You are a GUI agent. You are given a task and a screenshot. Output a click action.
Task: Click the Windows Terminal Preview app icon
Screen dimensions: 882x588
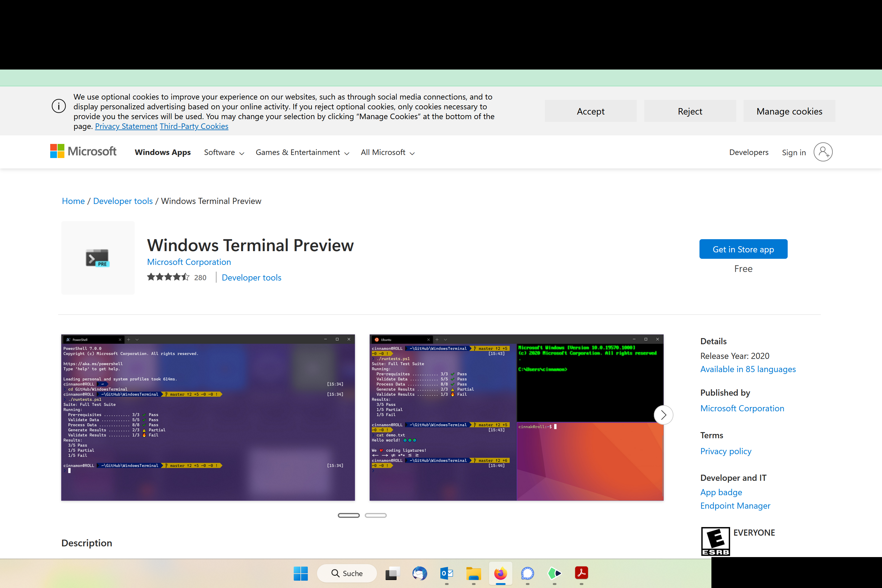click(98, 258)
